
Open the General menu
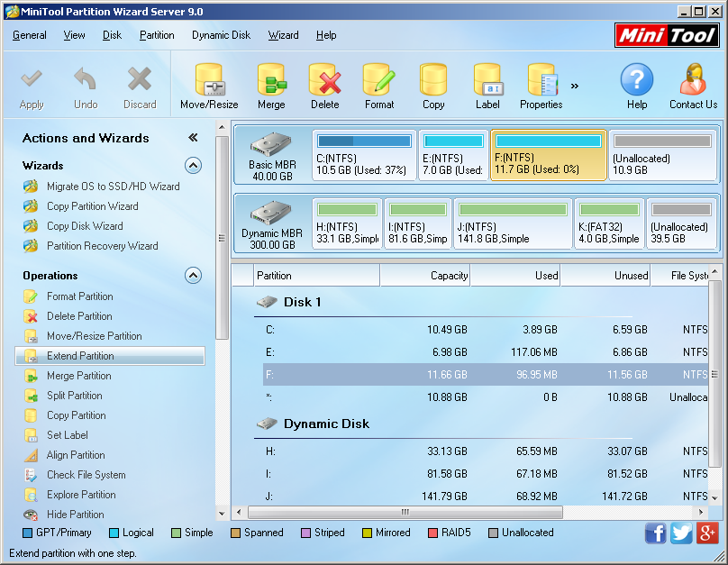[29, 35]
